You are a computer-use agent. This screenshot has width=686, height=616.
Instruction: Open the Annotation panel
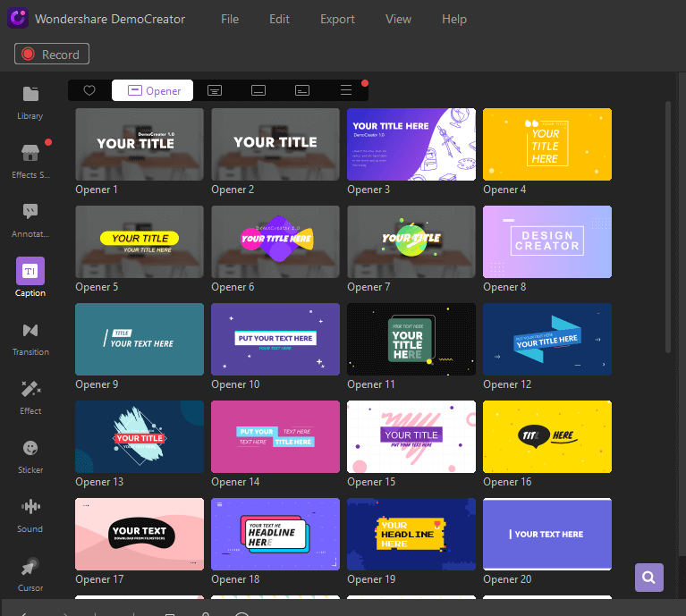30,221
